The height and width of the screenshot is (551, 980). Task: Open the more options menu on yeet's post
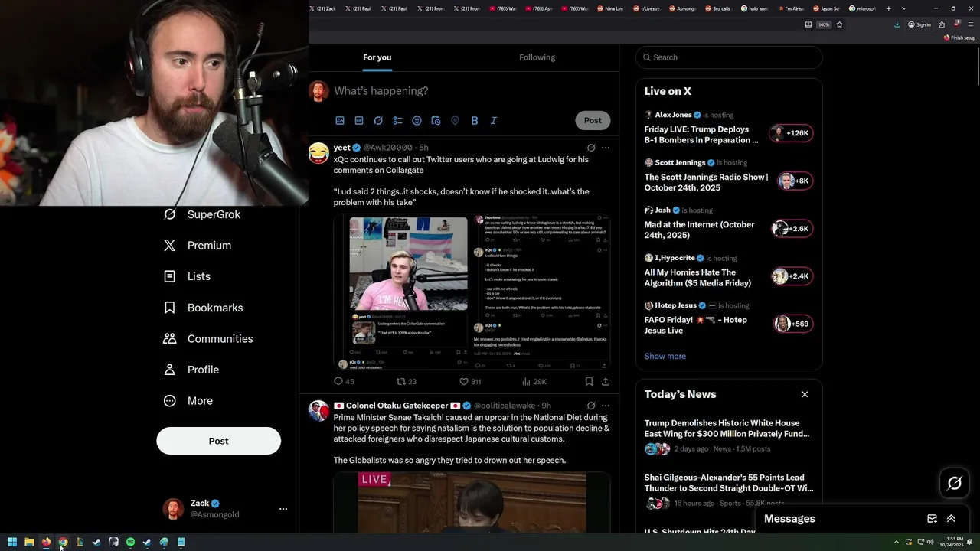tap(606, 148)
